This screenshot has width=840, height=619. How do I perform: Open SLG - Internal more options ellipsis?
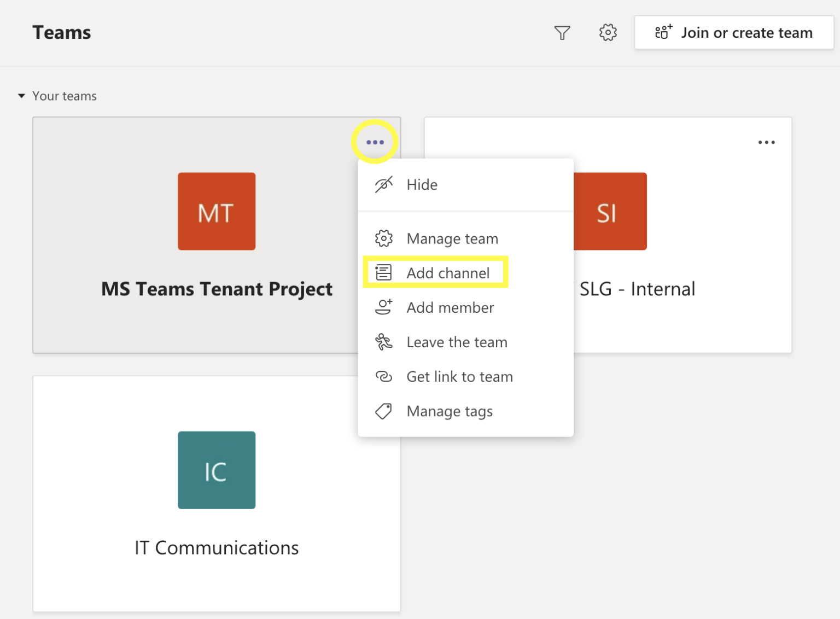click(767, 142)
